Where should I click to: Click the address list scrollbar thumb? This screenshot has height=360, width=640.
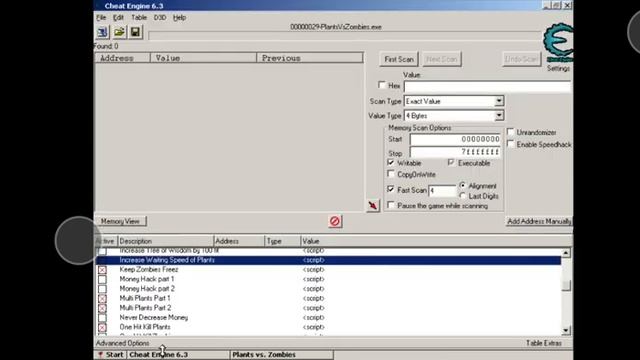[x=566, y=285]
